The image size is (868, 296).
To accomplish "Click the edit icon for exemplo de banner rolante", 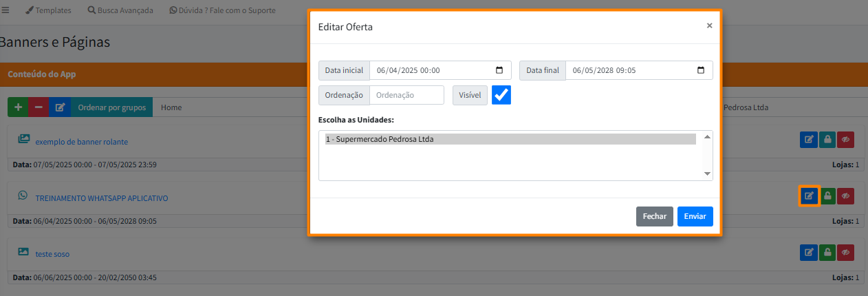I will [809, 140].
